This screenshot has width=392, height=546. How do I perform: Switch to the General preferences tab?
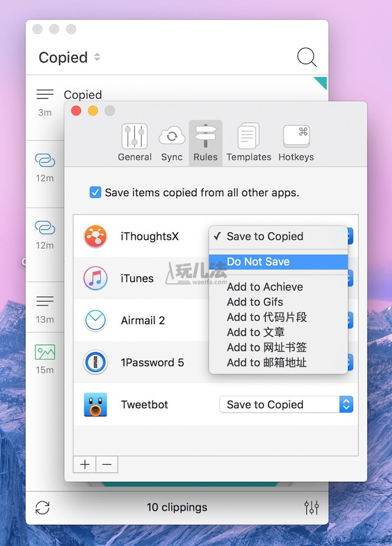tap(134, 143)
